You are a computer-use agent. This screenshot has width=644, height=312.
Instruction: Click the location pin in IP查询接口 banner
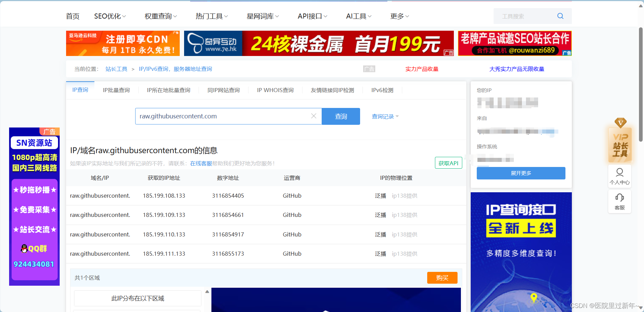[533, 297]
